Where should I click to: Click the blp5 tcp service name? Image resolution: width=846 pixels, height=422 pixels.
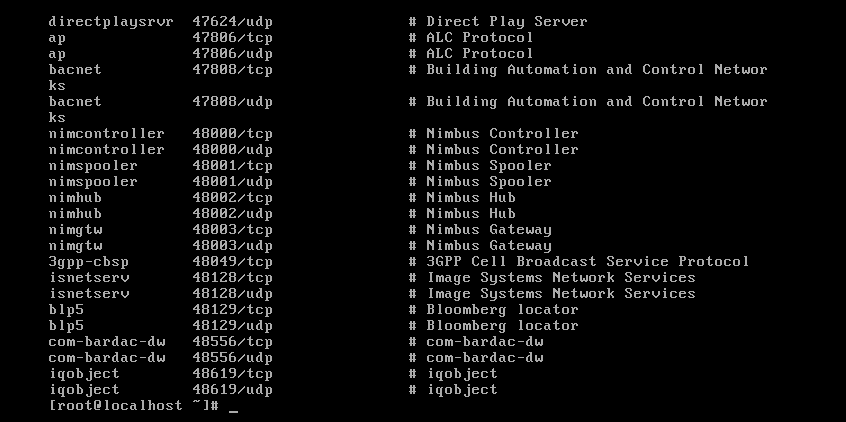[x=66, y=310]
